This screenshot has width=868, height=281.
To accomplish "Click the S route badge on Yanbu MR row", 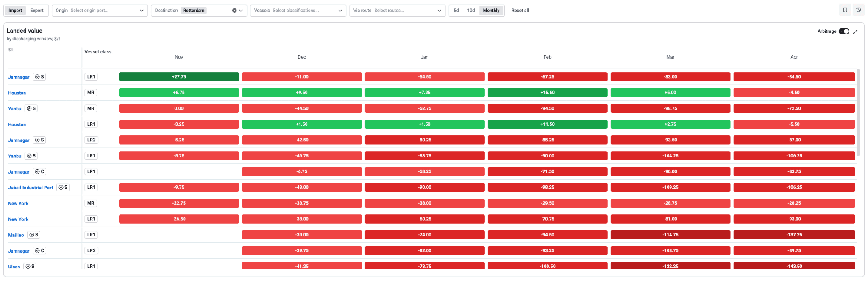I will [x=31, y=108].
